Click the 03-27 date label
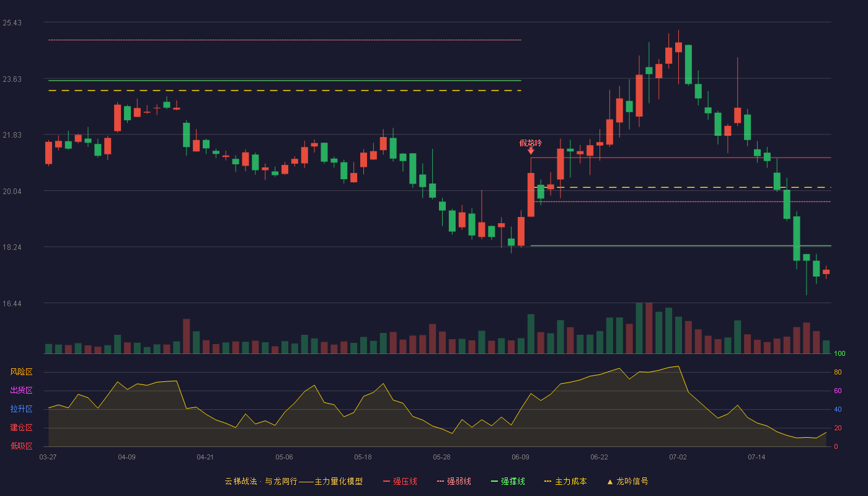This screenshot has height=496, width=868. click(48, 457)
